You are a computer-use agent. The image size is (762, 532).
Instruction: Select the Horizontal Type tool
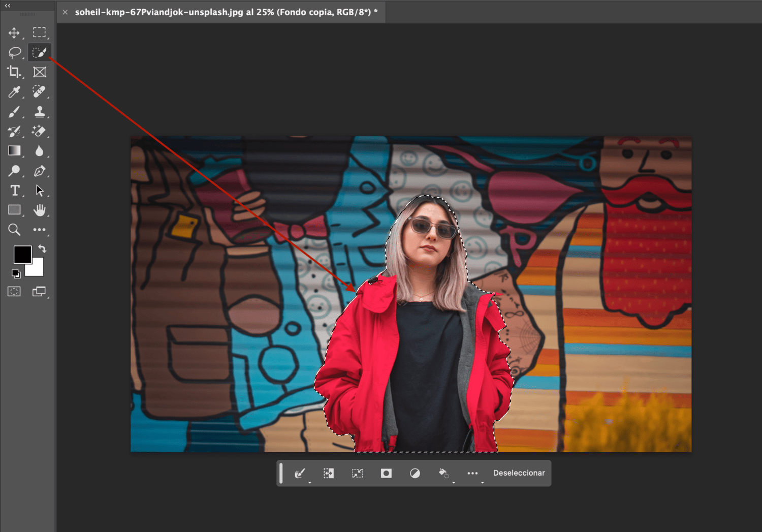(x=15, y=191)
